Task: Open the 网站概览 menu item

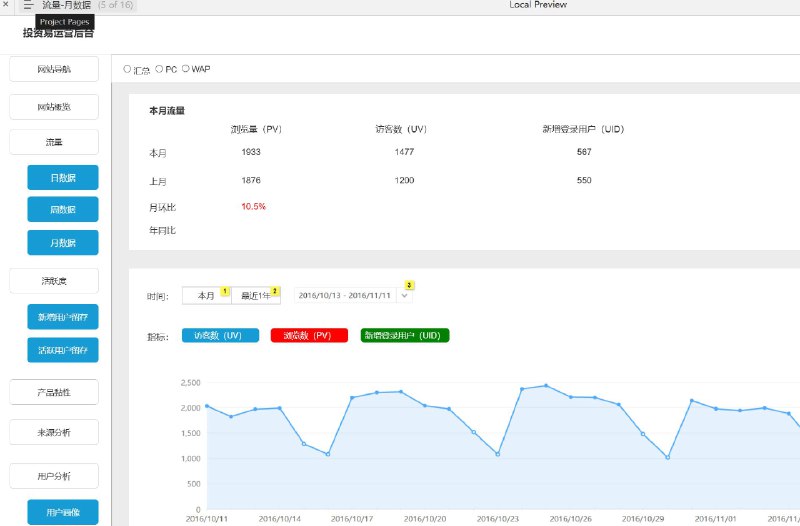Action: pos(54,107)
